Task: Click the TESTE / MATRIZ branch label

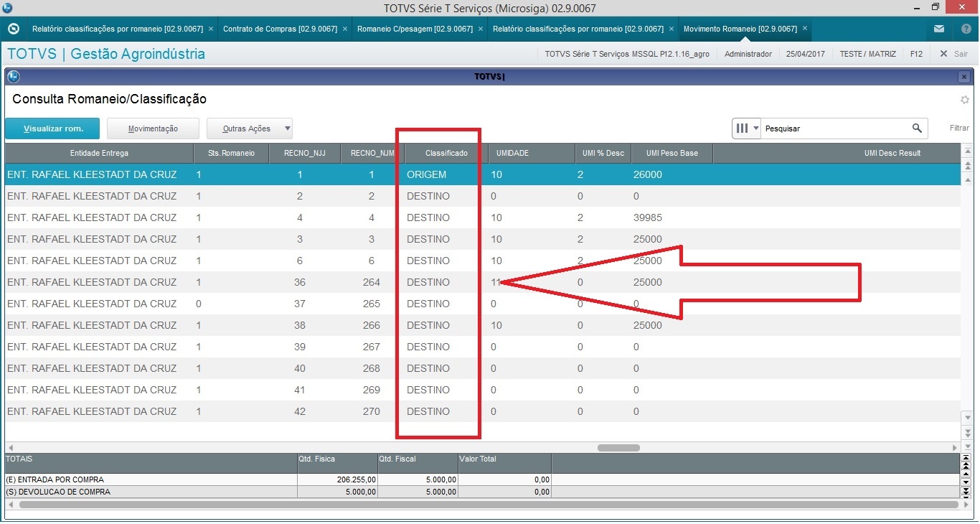Action: pyautogui.click(x=867, y=54)
